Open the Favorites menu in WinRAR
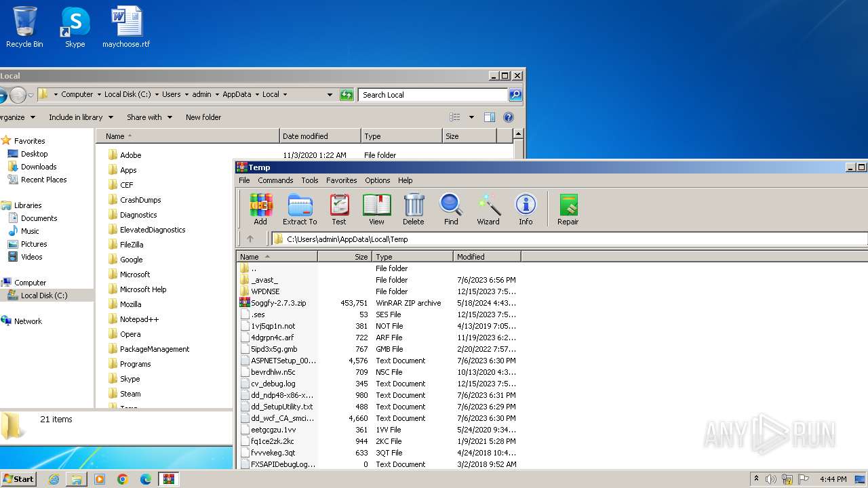Image resolution: width=868 pixels, height=488 pixels. pos(342,180)
